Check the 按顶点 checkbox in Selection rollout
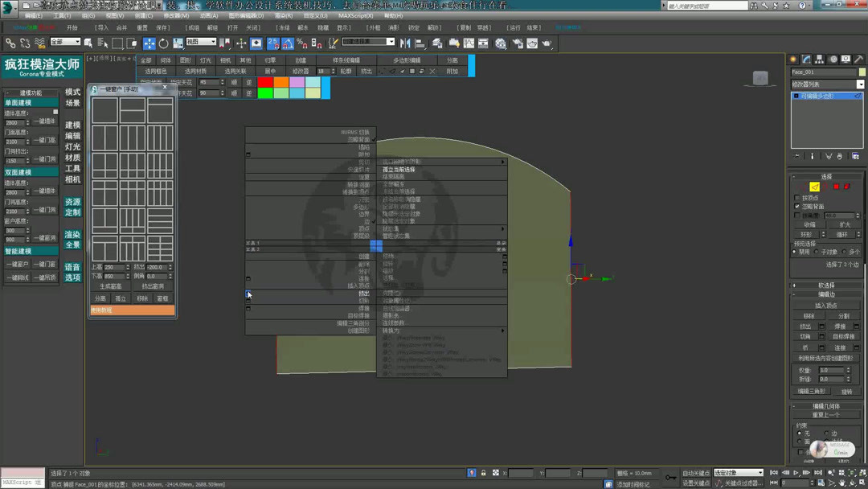This screenshot has height=489, width=868. click(796, 197)
